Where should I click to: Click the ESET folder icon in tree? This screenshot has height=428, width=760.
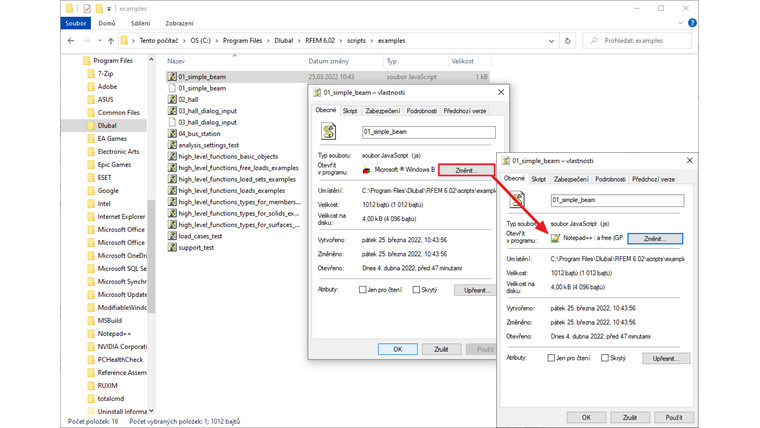tap(91, 177)
